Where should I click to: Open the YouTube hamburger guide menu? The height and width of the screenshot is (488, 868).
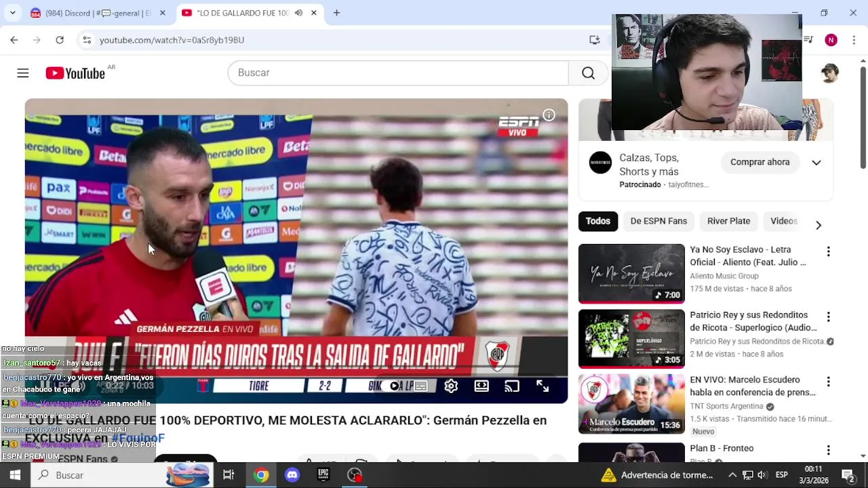(x=23, y=73)
